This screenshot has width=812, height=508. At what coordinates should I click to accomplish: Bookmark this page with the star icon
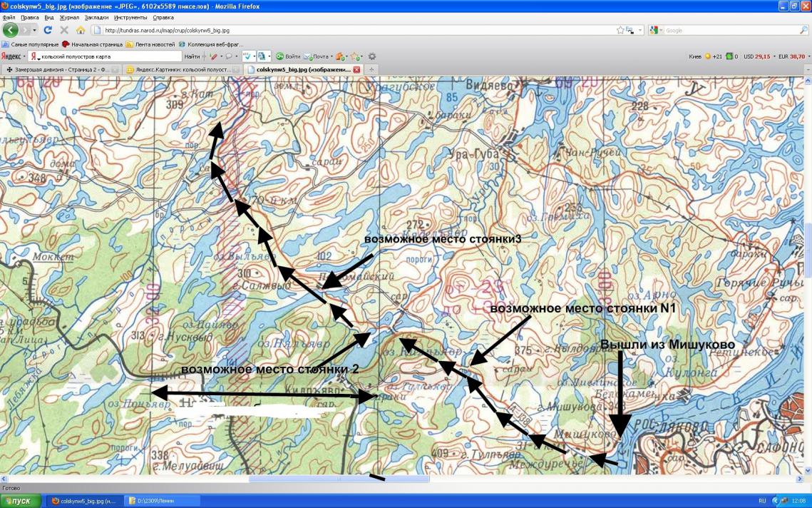click(x=621, y=31)
